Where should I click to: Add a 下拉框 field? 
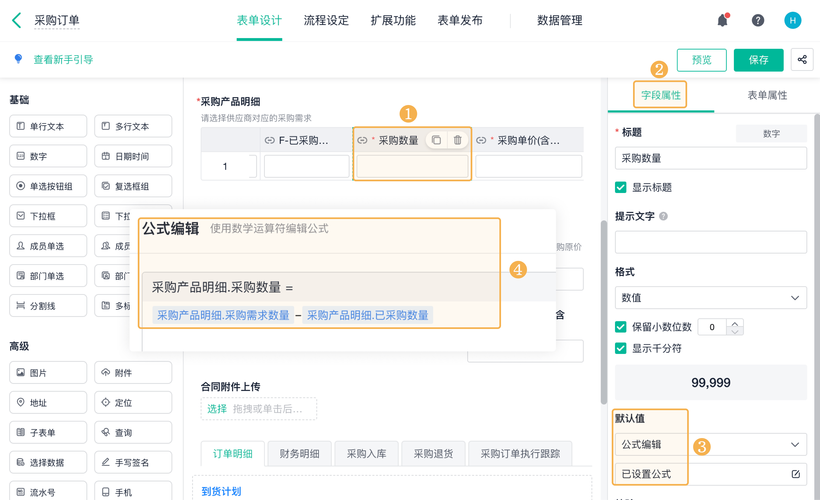click(x=48, y=215)
